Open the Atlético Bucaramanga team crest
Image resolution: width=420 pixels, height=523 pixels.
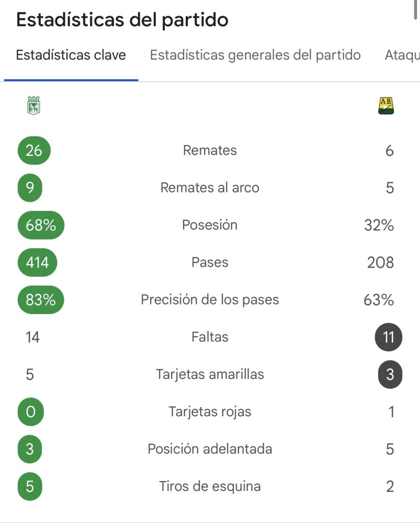pyautogui.click(x=386, y=106)
